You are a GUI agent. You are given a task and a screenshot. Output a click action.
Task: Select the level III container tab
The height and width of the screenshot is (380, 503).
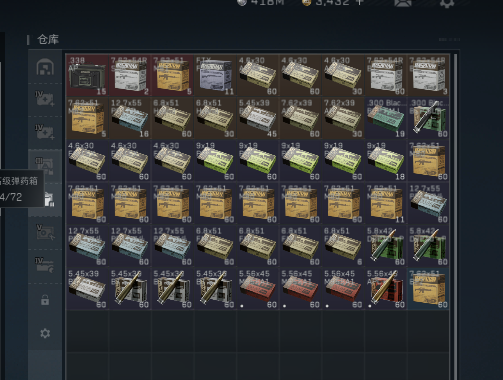pyautogui.click(x=45, y=166)
